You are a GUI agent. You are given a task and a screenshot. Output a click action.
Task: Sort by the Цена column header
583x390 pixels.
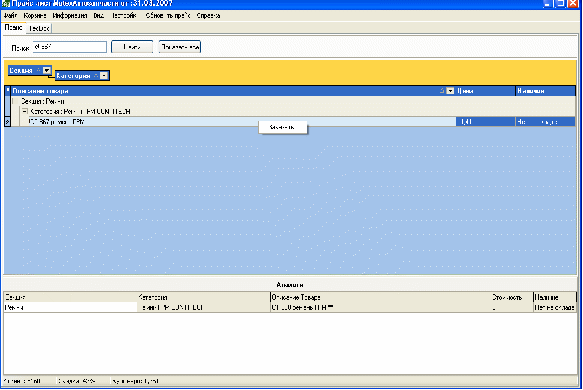click(485, 91)
